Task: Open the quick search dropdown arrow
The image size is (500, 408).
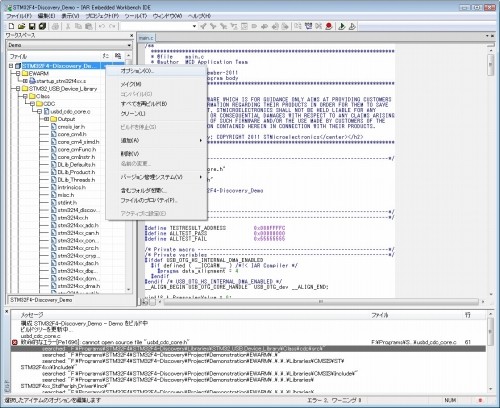Action: pos(194,26)
